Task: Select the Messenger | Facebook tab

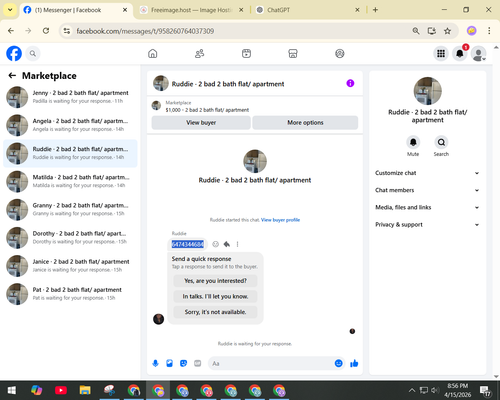Action: (76, 10)
